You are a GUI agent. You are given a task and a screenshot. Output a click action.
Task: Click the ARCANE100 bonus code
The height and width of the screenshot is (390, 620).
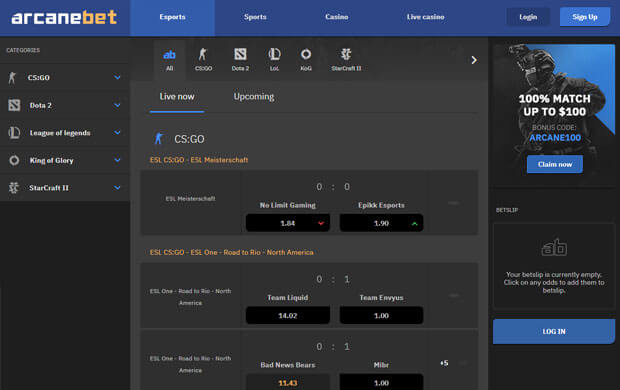555,138
